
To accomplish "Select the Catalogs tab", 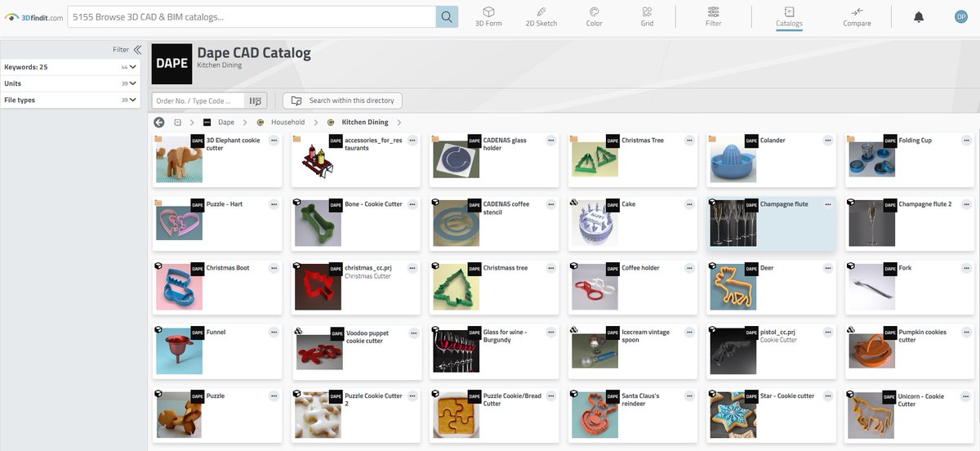I will [789, 16].
